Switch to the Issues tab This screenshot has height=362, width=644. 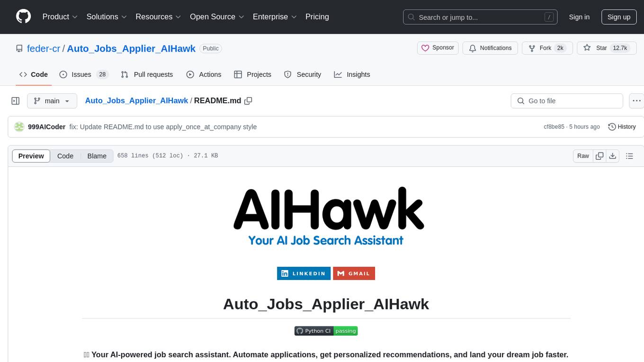[x=84, y=74]
